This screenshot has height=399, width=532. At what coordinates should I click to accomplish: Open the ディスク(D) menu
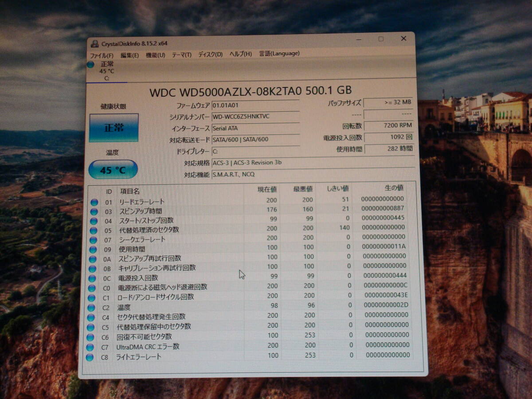[210, 54]
